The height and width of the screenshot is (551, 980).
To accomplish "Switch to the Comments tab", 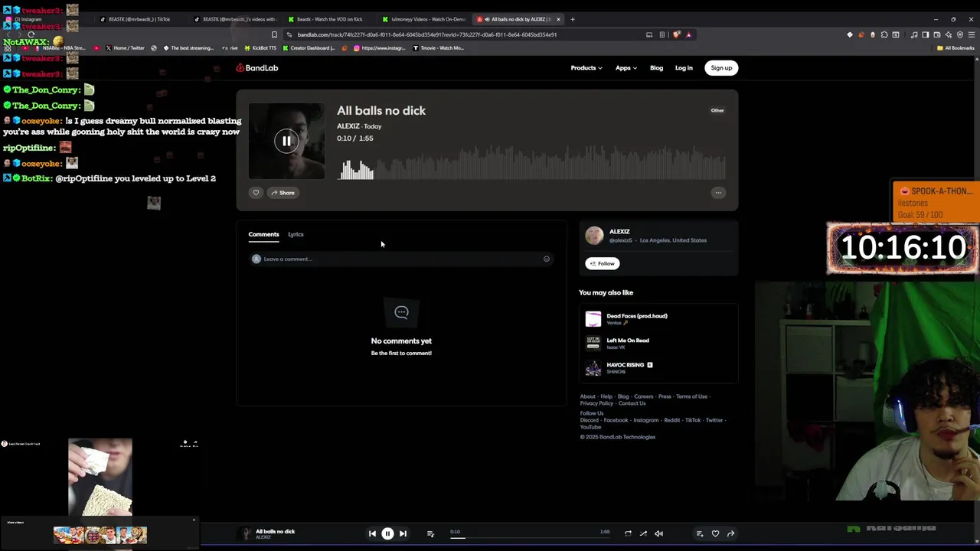I will coord(263,234).
